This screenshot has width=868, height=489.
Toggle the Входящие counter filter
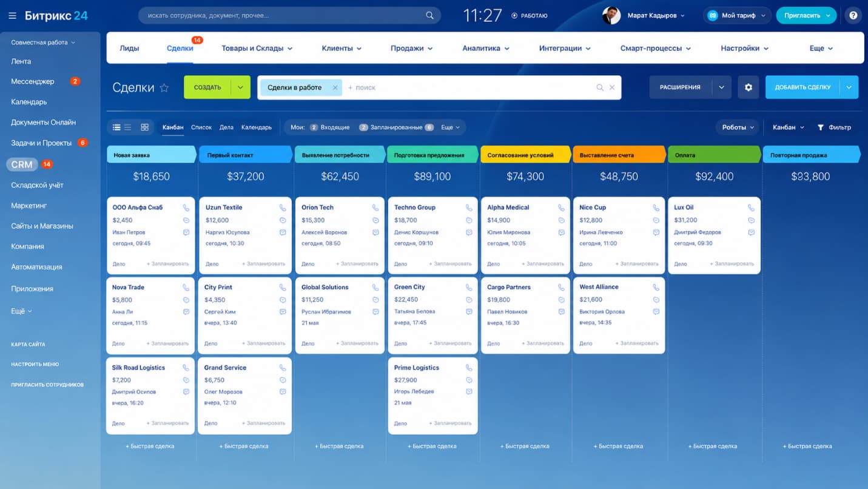tap(329, 127)
